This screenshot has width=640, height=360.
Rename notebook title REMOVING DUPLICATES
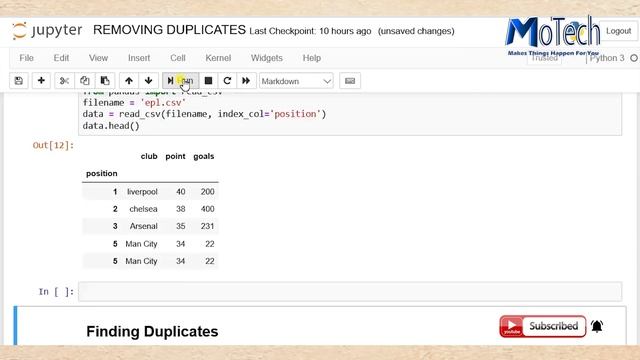pos(169,30)
